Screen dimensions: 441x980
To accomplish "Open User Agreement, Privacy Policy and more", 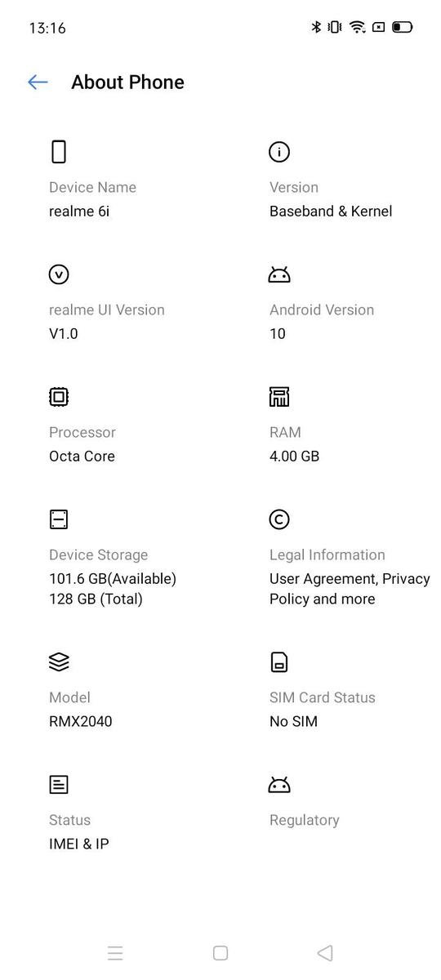I will click(x=350, y=589).
